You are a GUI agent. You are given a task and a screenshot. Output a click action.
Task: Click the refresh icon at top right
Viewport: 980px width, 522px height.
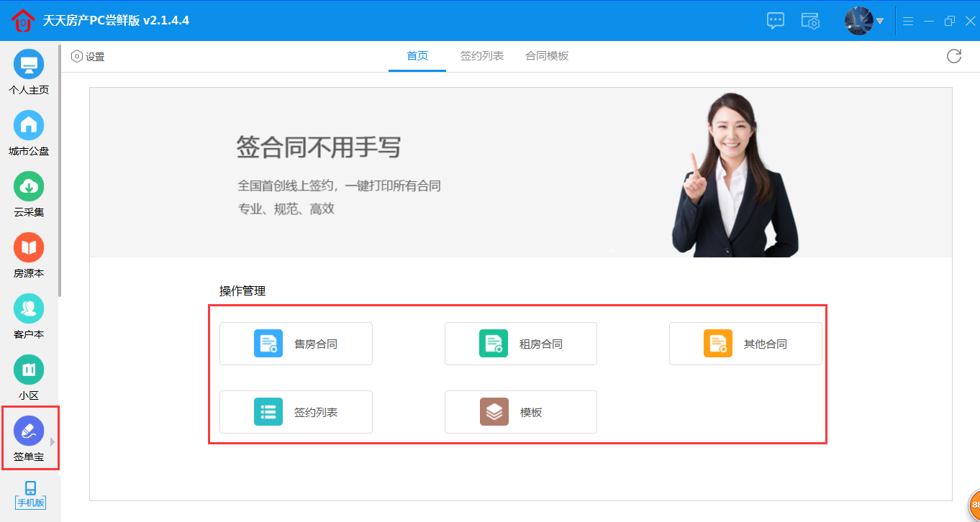pyautogui.click(x=954, y=56)
